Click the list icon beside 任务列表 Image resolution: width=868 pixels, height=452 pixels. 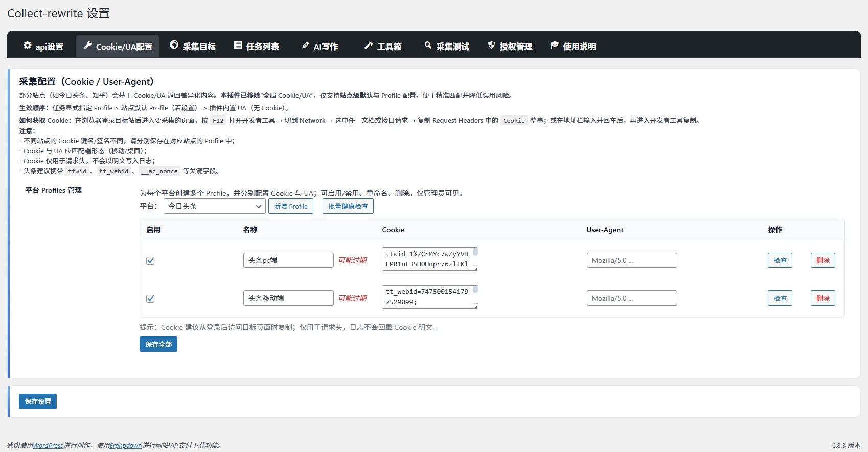click(238, 45)
